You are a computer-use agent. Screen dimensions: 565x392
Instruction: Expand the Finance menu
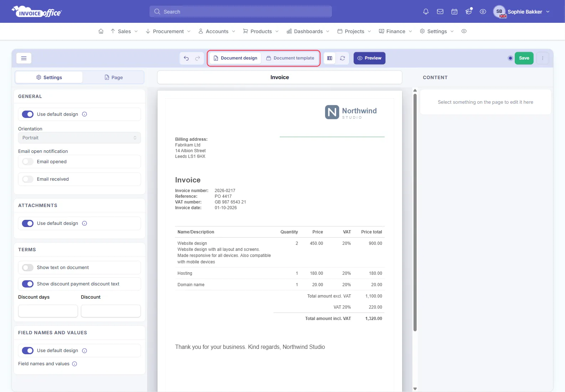tap(395, 31)
